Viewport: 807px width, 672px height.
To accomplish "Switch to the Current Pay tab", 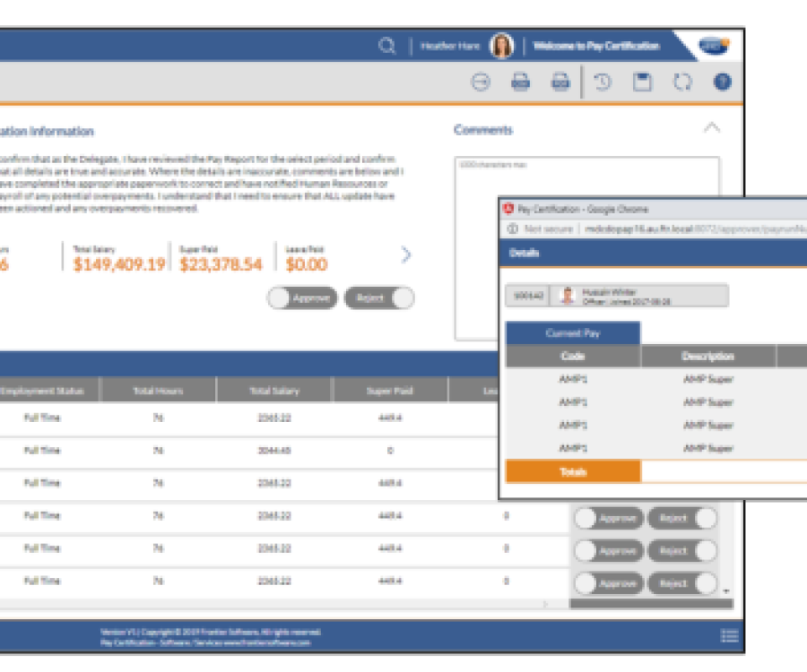I will 574,332.
